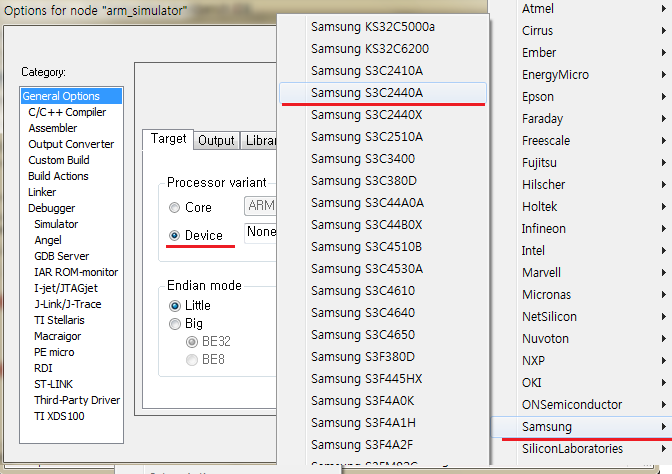
Task: Choose Samsung KS32C6200 device
Action: click(x=383, y=49)
